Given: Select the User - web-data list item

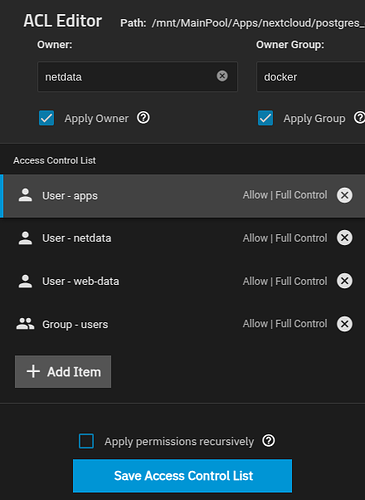Looking at the screenshot, I should point(183,281).
